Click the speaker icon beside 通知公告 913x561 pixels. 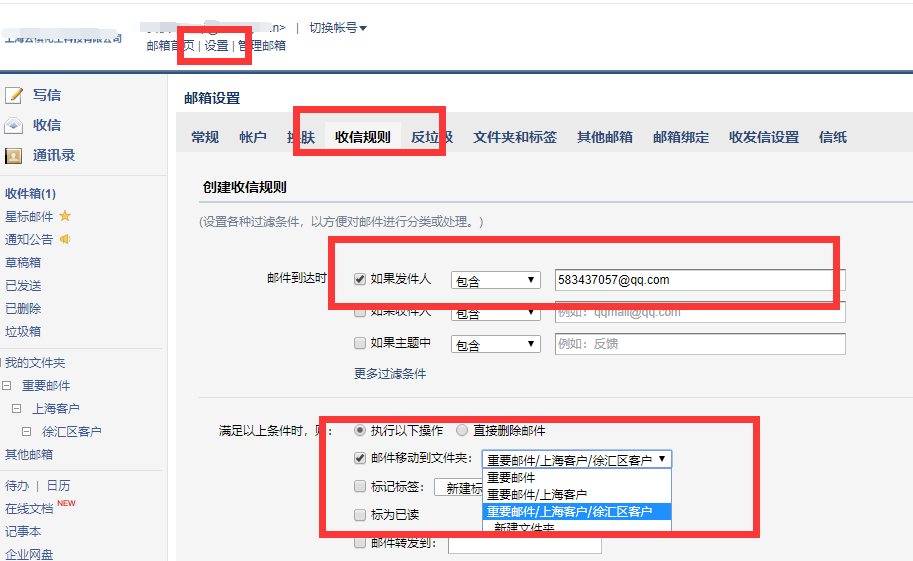65,239
